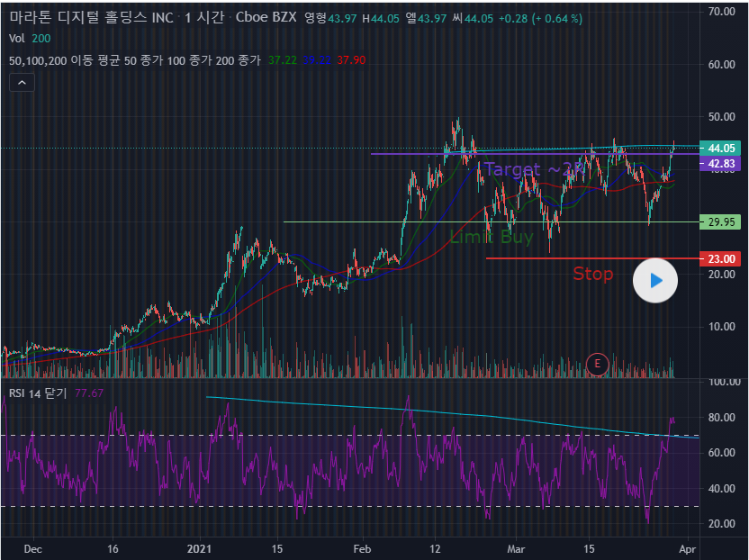The width and height of the screenshot is (749, 560).
Task: Click the 'Feb' date on time axis
Action: [x=362, y=547]
